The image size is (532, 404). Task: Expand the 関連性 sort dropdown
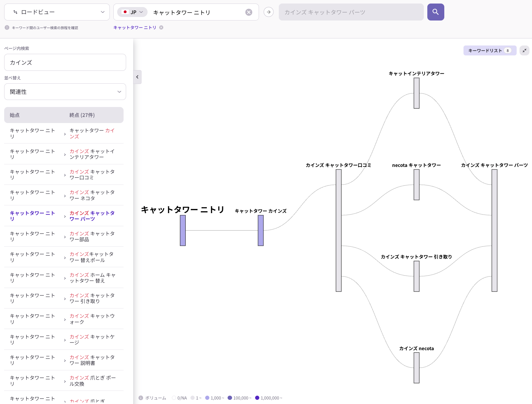click(65, 92)
